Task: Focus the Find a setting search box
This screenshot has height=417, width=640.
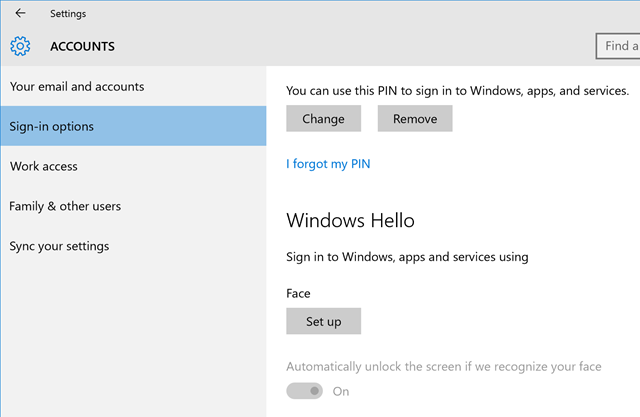Action: pos(618,46)
